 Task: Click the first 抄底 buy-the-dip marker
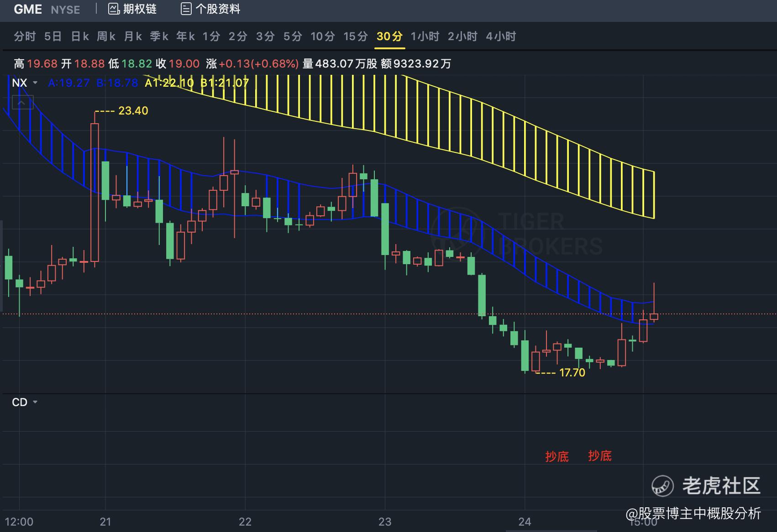[x=557, y=456]
